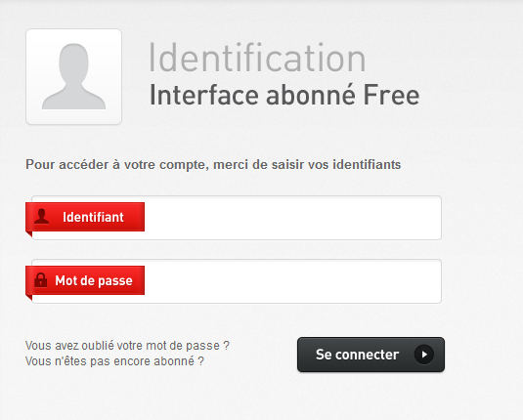Click the "Interface abonné Free" subtitle
This screenshot has height=420, width=523.
point(284,96)
